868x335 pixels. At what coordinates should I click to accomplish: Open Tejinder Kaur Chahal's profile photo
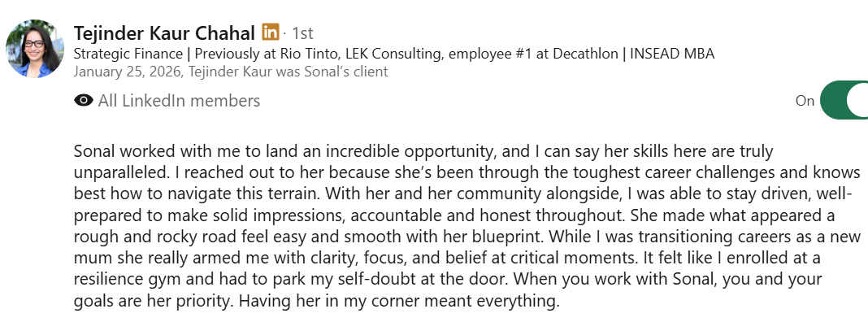point(35,49)
